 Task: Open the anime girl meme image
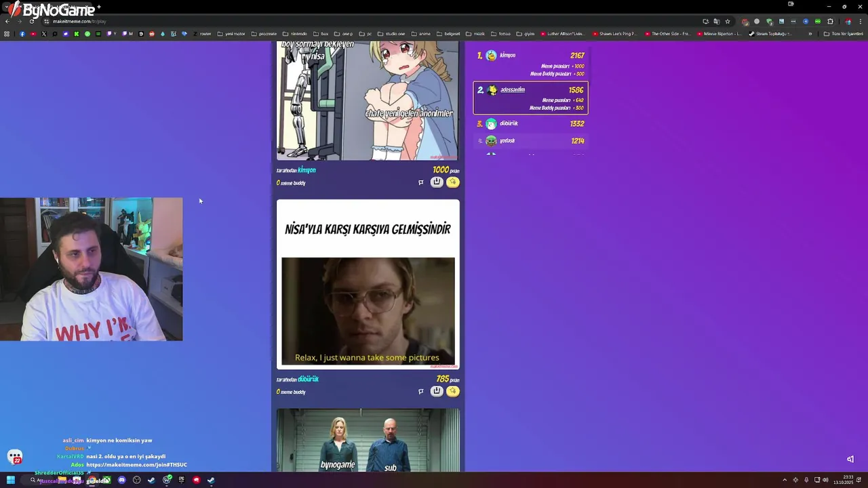[368, 100]
